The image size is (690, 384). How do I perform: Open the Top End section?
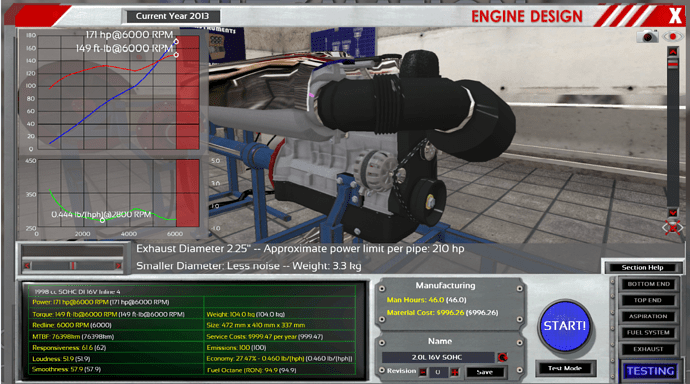coord(648,300)
